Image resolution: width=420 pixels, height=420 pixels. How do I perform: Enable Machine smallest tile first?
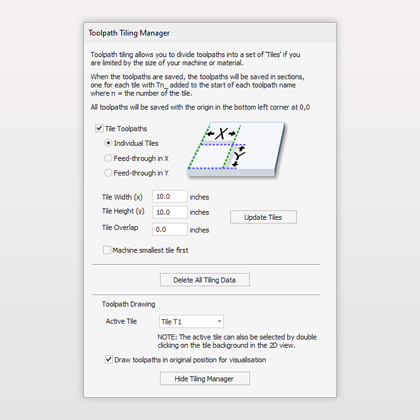click(x=107, y=250)
